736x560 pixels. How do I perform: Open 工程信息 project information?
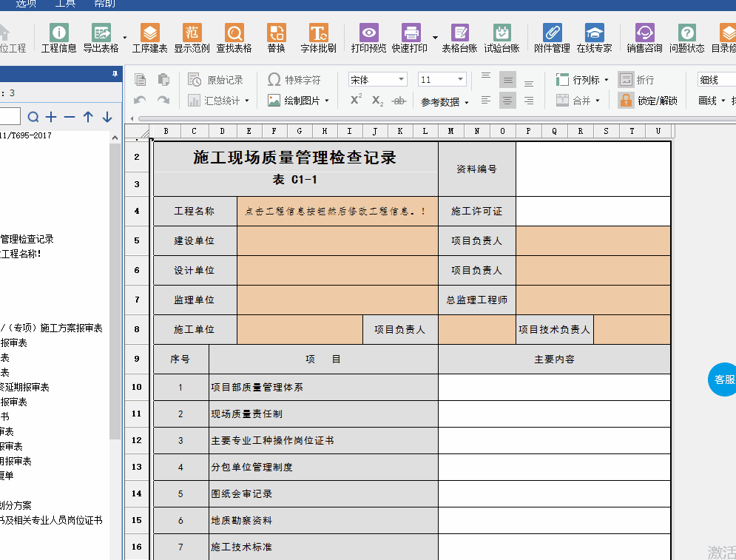click(58, 38)
